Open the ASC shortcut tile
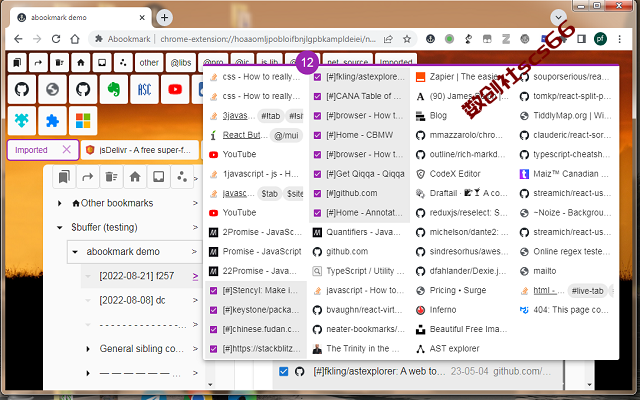The width and height of the screenshot is (640, 400). coord(144,89)
